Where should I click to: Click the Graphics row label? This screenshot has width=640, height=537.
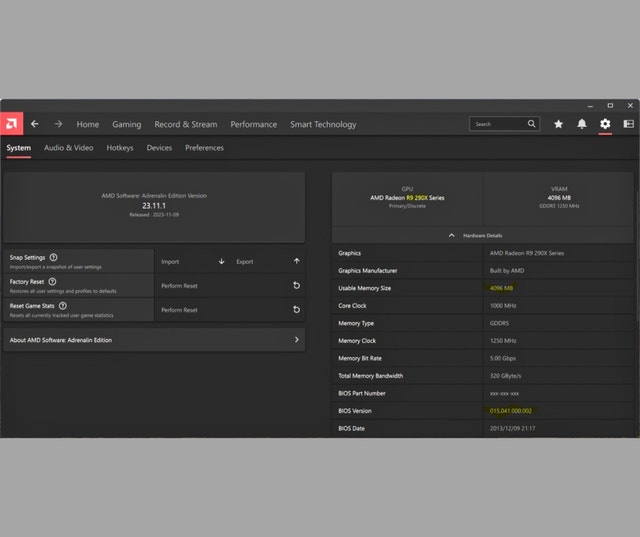(349, 253)
